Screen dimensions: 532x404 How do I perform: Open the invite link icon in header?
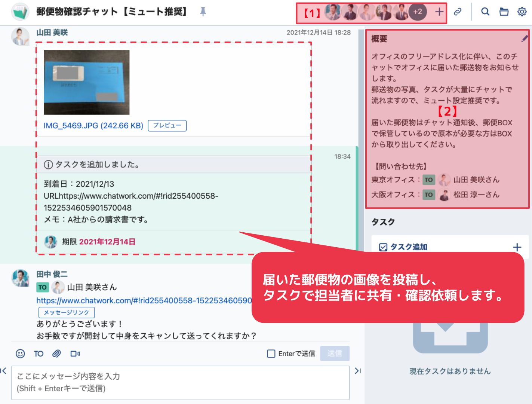point(457,12)
